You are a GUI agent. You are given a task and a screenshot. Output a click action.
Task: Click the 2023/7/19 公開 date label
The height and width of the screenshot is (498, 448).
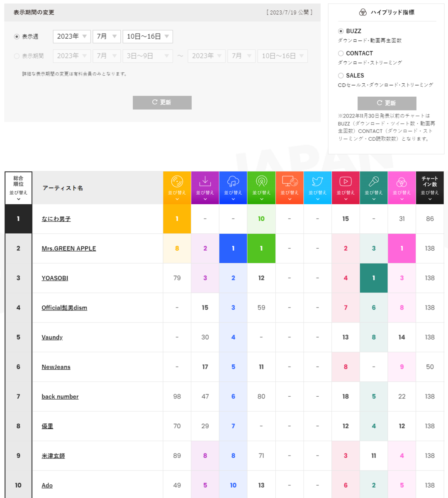pos(290,12)
